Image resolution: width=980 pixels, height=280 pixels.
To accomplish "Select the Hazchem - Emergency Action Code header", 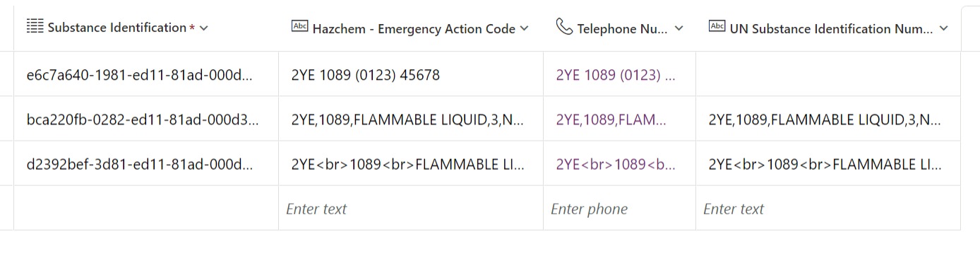I will coord(414,29).
